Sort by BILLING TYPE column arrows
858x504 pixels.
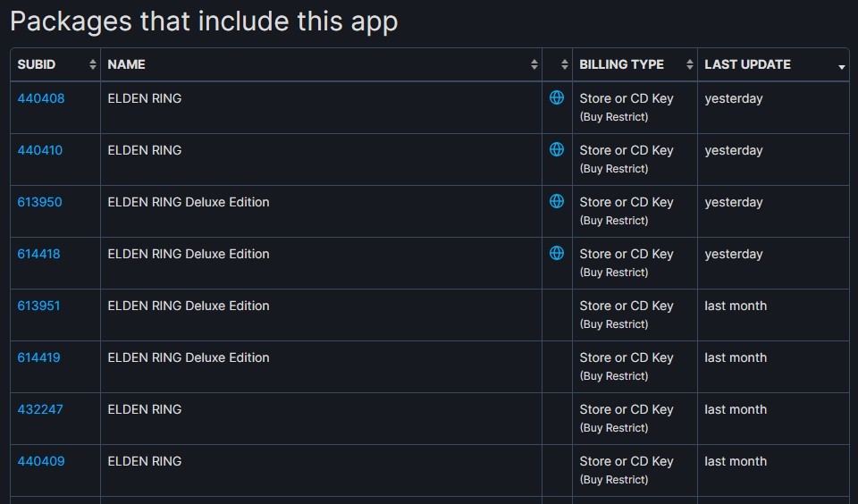(690, 64)
